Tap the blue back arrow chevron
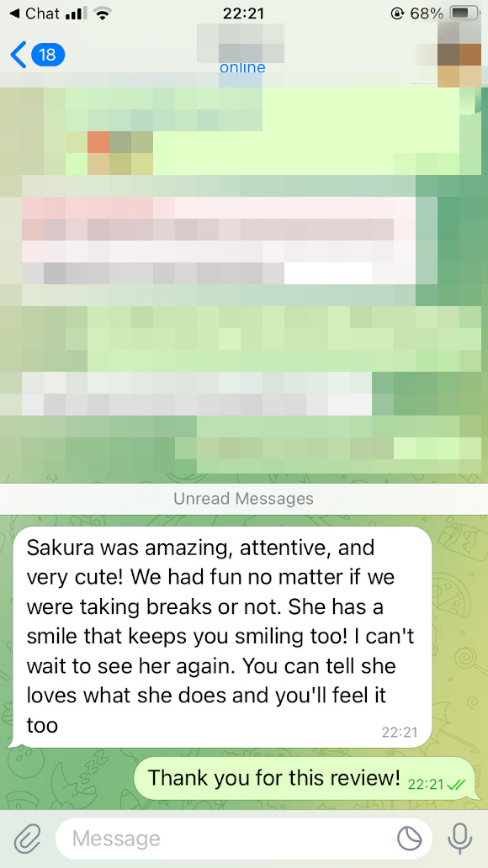488x868 pixels. (19, 54)
